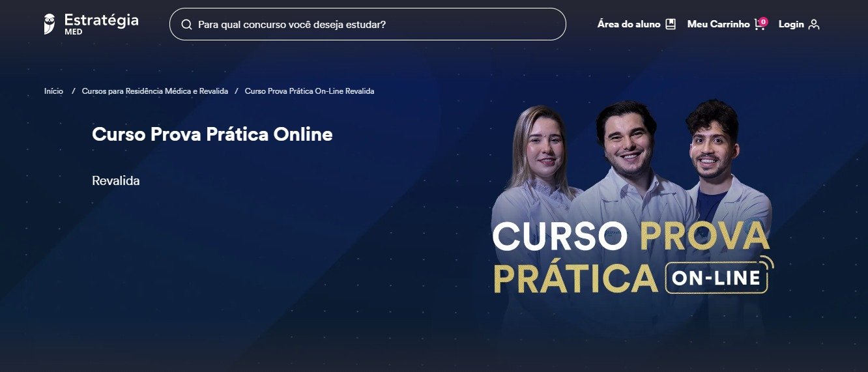Click the Estratégia MED owl logo icon
868x372 pixels.
point(50,24)
